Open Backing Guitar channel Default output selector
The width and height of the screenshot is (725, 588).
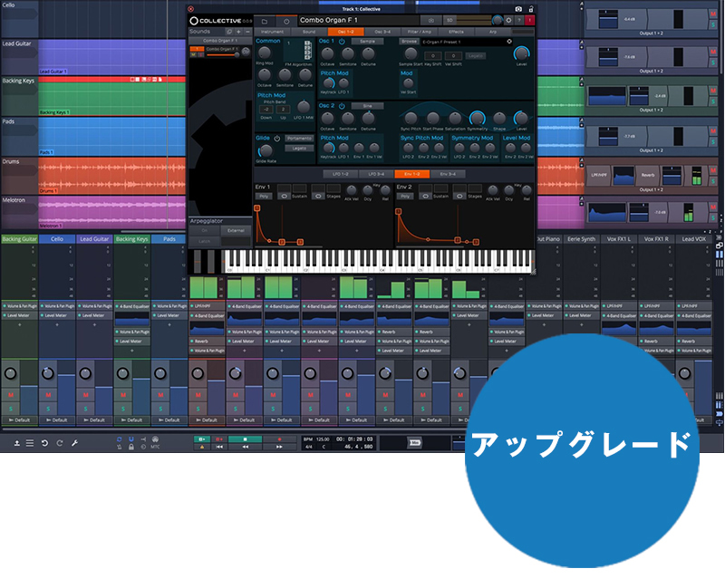(x=19, y=420)
